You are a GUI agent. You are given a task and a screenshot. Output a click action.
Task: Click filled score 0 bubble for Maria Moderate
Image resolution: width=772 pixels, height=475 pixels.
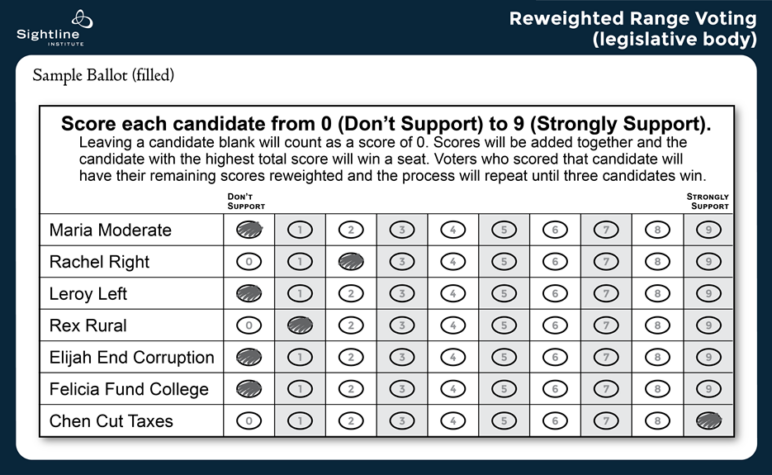[250, 230]
